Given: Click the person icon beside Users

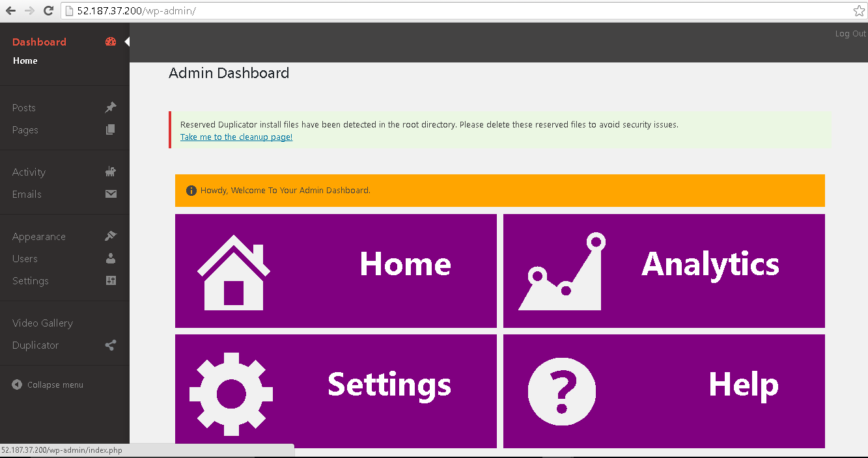Looking at the screenshot, I should 111,258.
